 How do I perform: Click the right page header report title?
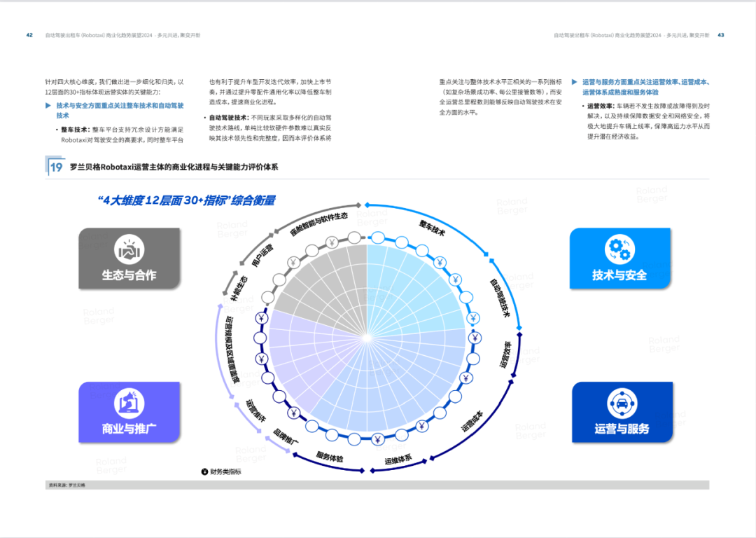631,35
